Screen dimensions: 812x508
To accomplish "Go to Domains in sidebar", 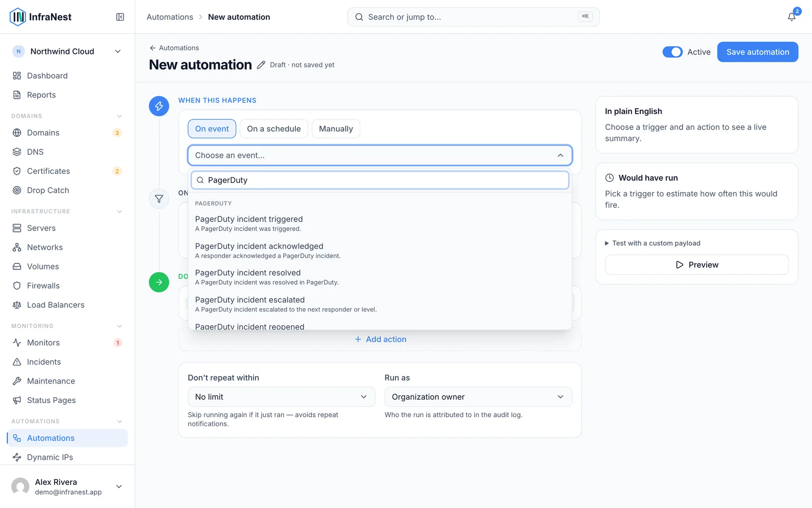I will click(x=67, y=133).
